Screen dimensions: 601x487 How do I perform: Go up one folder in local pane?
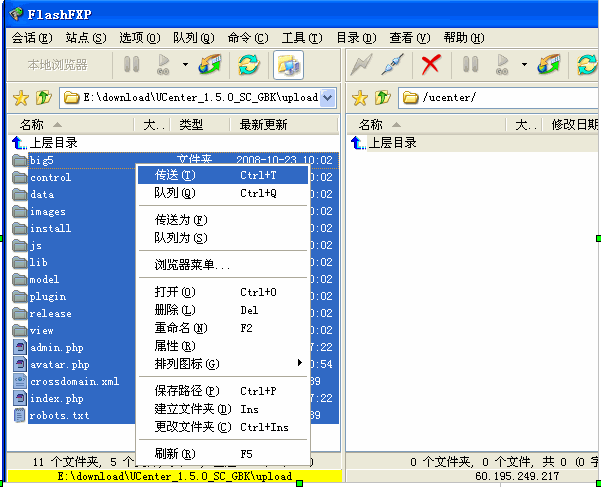(x=44, y=98)
